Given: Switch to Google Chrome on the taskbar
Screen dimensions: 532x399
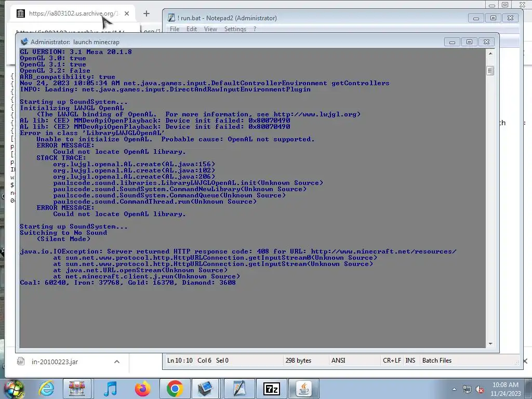Looking at the screenshot, I should (175, 389).
